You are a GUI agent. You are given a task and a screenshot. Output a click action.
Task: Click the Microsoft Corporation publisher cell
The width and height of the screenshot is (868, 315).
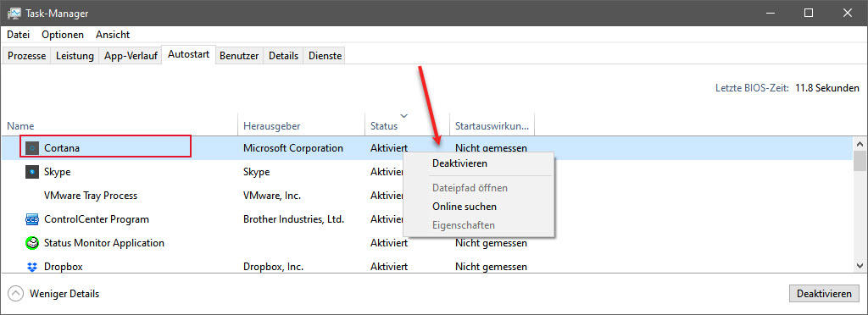click(293, 148)
